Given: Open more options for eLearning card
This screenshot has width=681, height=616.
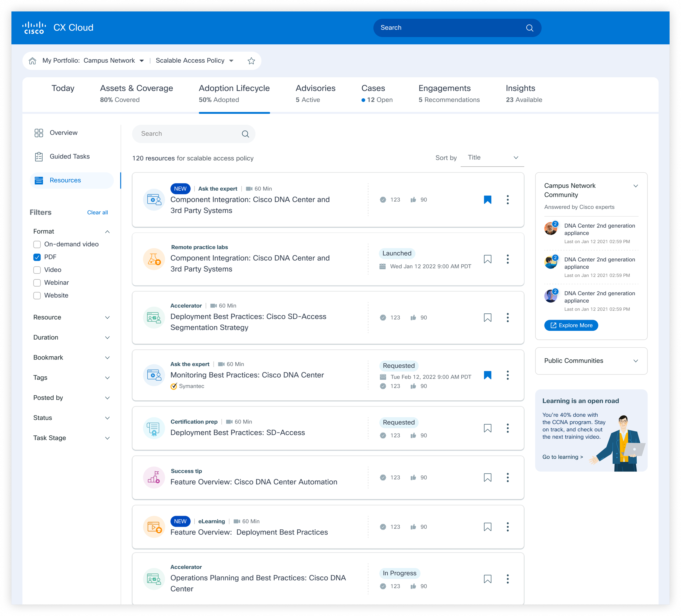Looking at the screenshot, I should pyautogui.click(x=507, y=527).
